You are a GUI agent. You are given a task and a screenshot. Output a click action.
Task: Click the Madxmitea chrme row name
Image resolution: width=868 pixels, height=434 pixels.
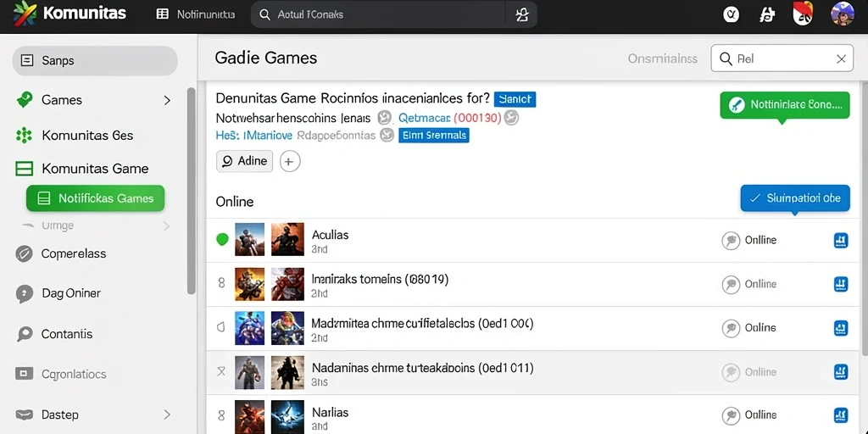(x=422, y=323)
